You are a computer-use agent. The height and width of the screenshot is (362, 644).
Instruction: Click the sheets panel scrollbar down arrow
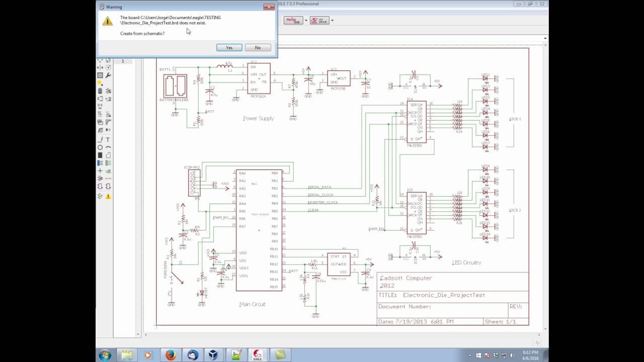pos(138,334)
